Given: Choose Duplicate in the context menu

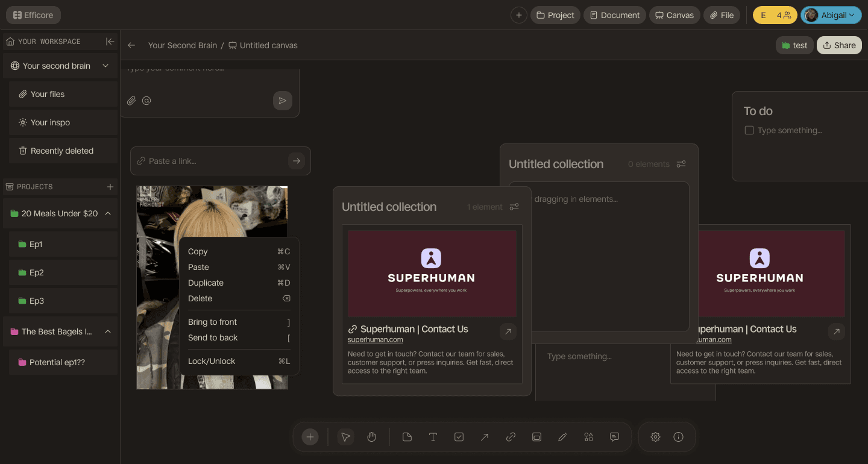Looking at the screenshot, I should pyautogui.click(x=239, y=283).
